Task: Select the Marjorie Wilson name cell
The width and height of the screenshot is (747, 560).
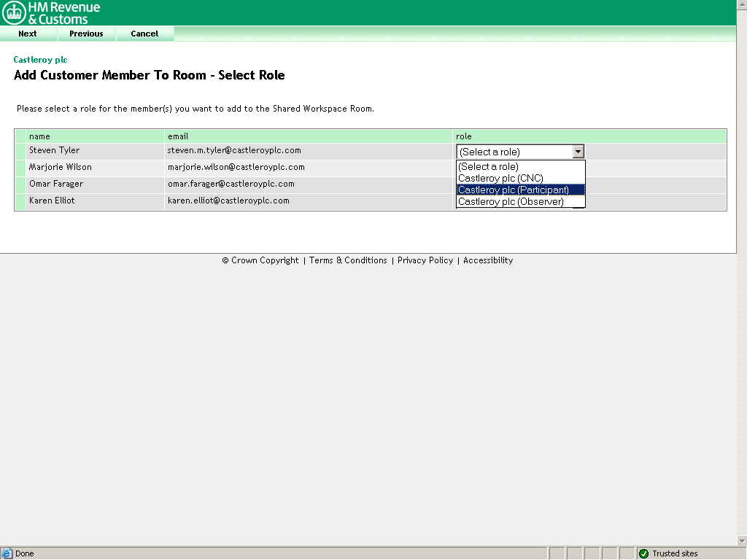Action: click(x=61, y=167)
